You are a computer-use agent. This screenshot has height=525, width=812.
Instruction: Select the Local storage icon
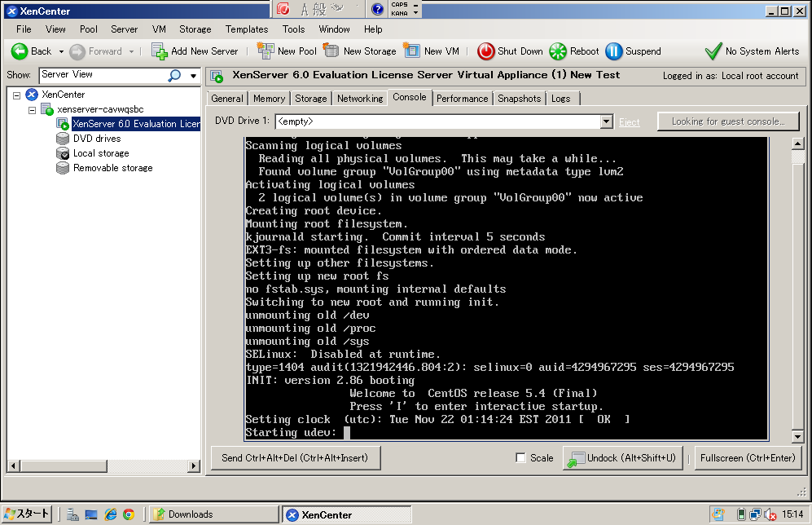point(63,153)
